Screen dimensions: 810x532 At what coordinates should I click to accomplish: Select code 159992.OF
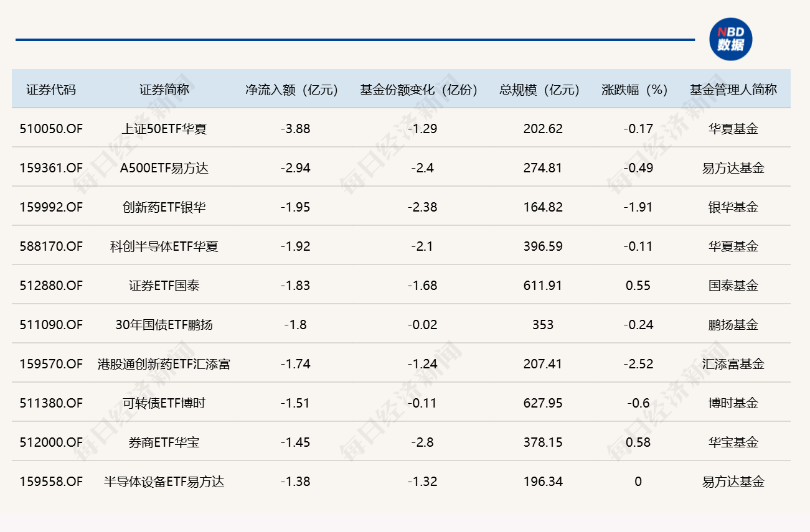(51, 207)
